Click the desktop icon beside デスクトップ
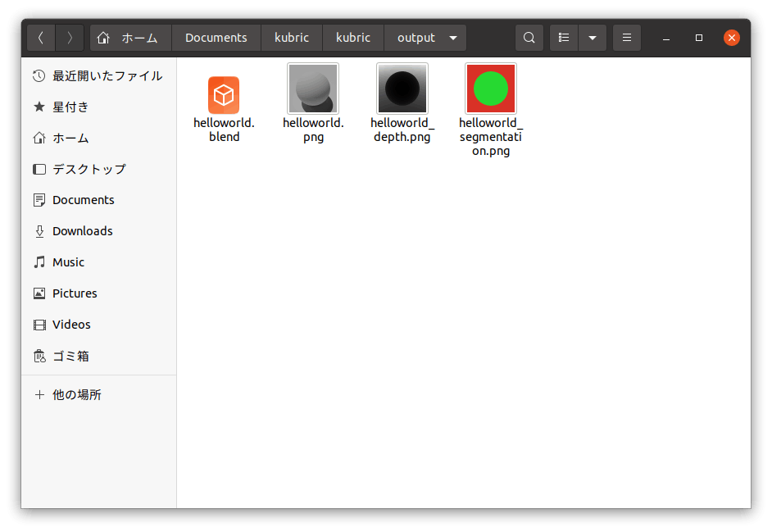This screenshot has width=772, height=532. click(39, 169)
